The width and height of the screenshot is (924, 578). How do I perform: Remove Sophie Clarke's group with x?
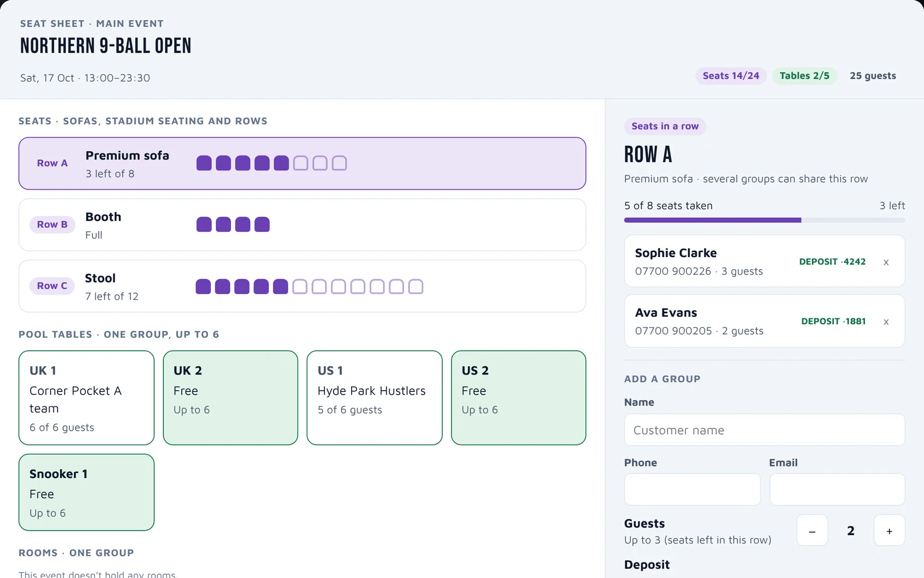coord(886,262)
